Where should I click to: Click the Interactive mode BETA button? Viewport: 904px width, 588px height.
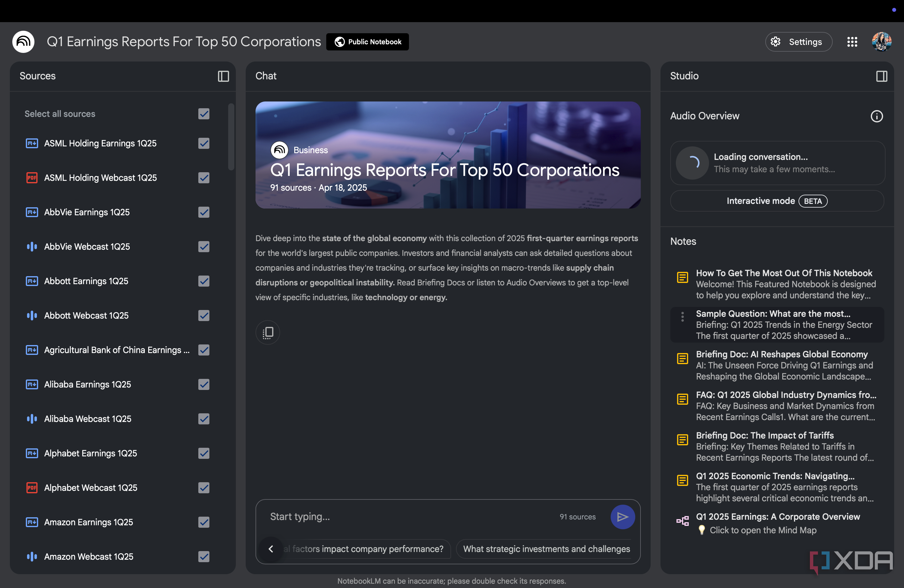pos(777,201)
